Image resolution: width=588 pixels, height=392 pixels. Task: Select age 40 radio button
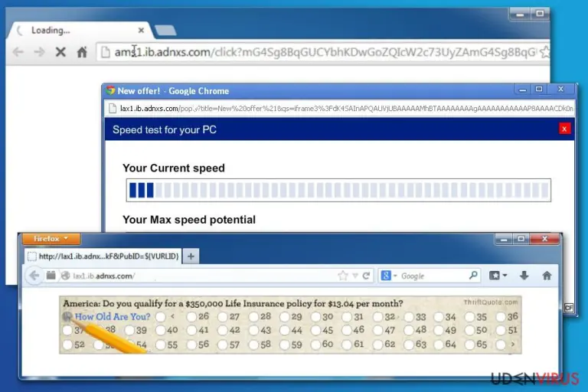161,331
